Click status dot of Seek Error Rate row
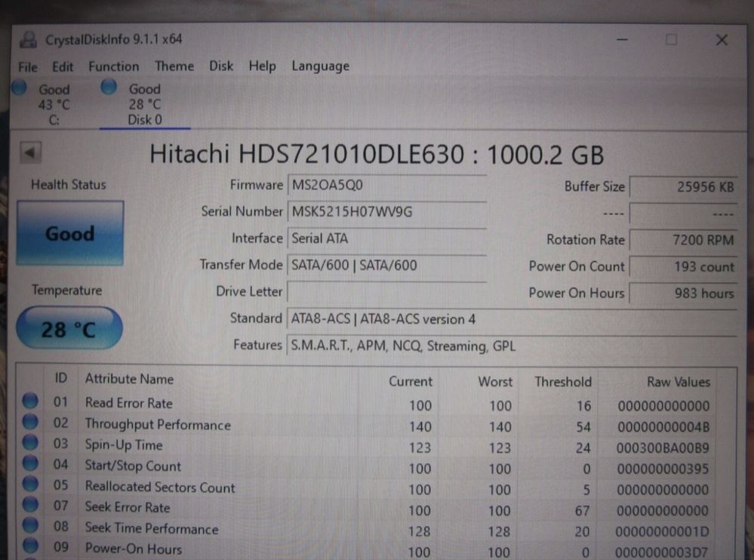Screen dimensions: 754x560 30,504
